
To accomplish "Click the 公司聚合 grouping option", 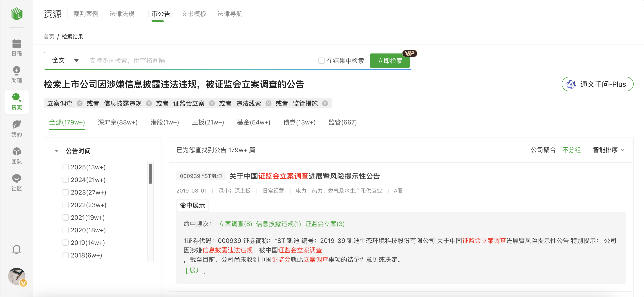I will [x=543, y=150].
